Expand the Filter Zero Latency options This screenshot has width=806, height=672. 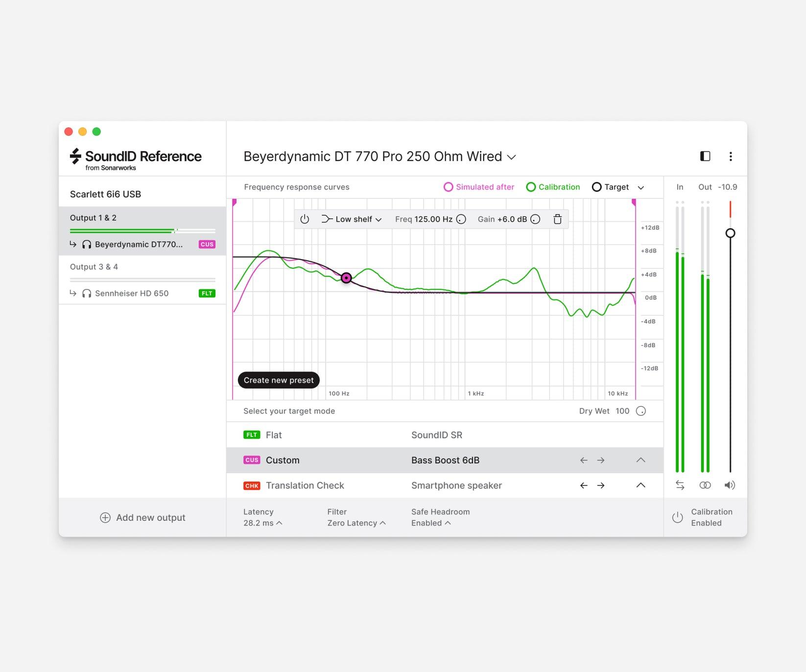pyautogui.click(x=356, y=523)
